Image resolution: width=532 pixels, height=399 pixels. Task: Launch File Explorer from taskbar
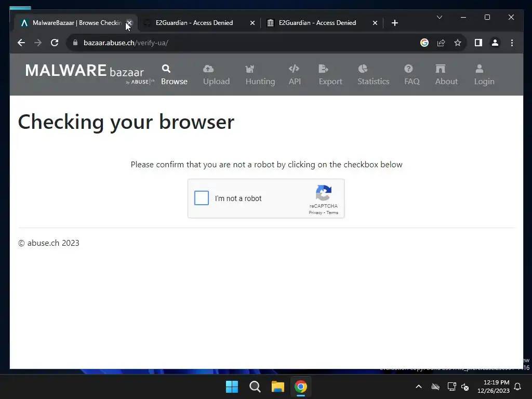(278, 387)
